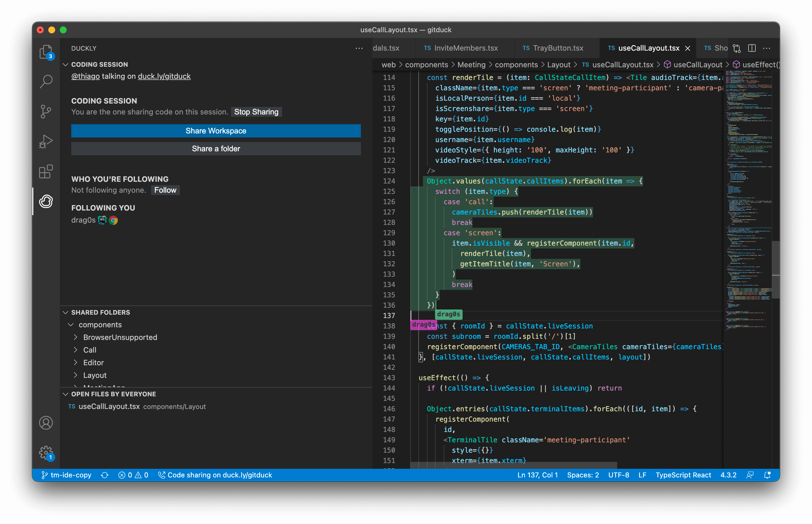The width and height of the screenshot is (812, 524).
Task: Click the Follow button
Action: (165, 190)
